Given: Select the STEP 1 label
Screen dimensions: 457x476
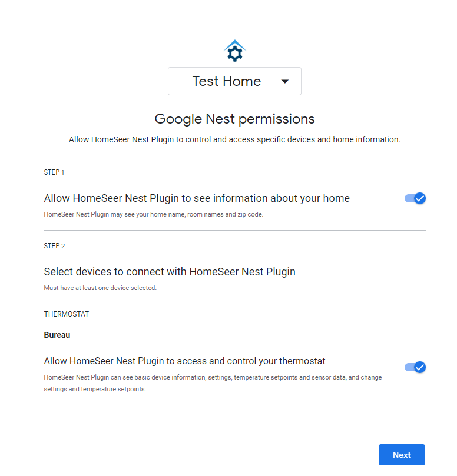Looking at the screenshot, I should [x=54, y=173].
